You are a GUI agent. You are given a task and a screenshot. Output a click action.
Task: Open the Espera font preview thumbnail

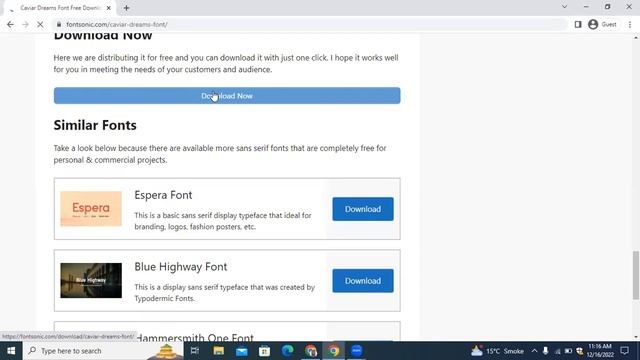pyautogui.click(x=91, y=209)
